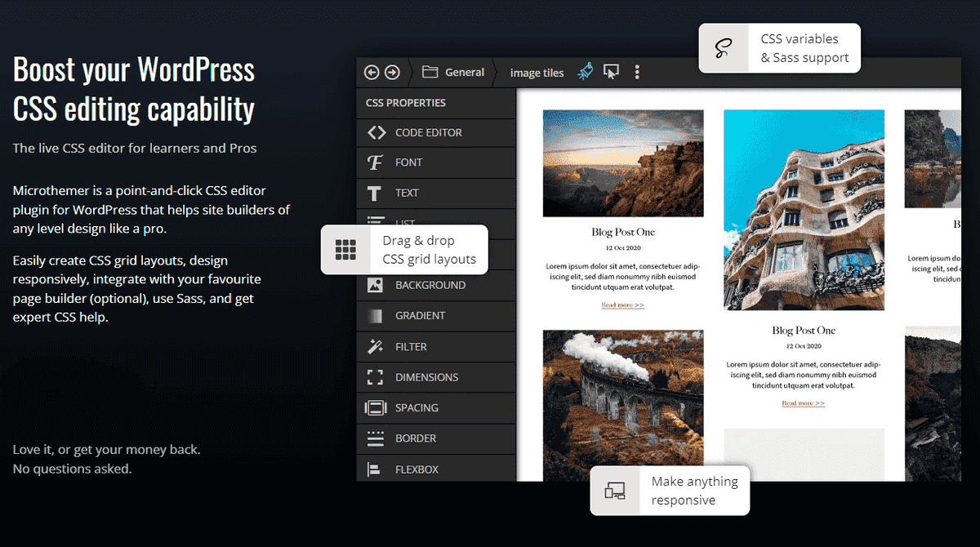The width and height of the screenshot is (980, 547).
Task: Open the BACKGROUND property group
Action: point(436,285)
